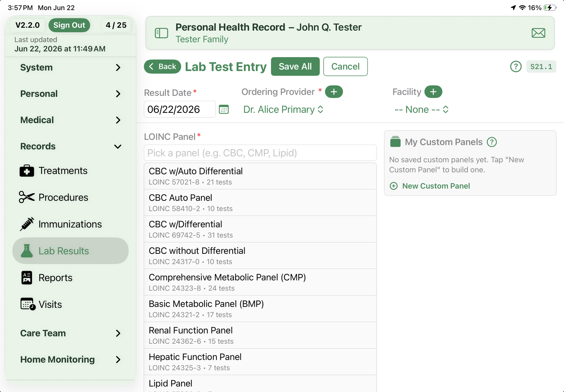The image size is (564, 392).
Task: Expand the Medical section
Action: (x=70, y=120)
